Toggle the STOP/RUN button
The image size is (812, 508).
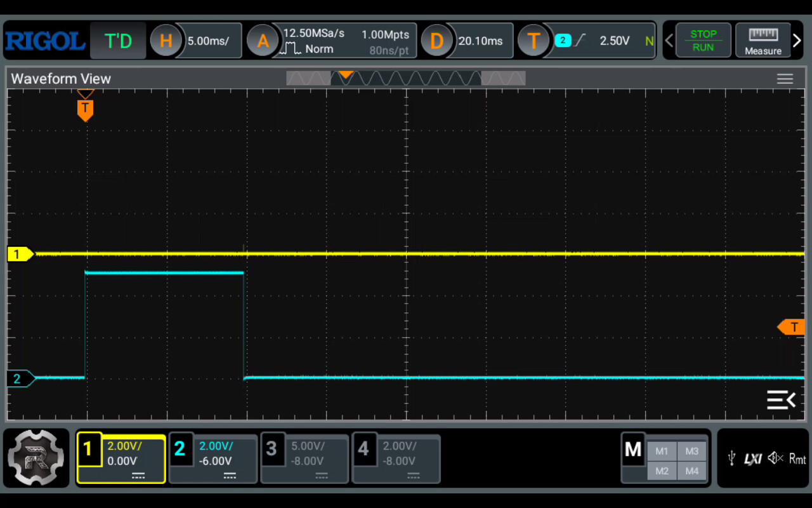coord(703,41)
